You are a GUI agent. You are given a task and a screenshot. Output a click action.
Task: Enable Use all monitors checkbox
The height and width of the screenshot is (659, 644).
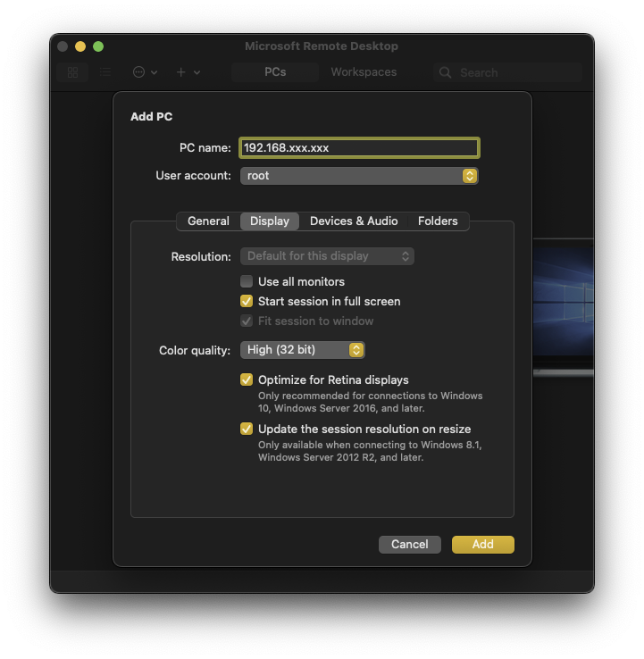click(x=247, y=281)
